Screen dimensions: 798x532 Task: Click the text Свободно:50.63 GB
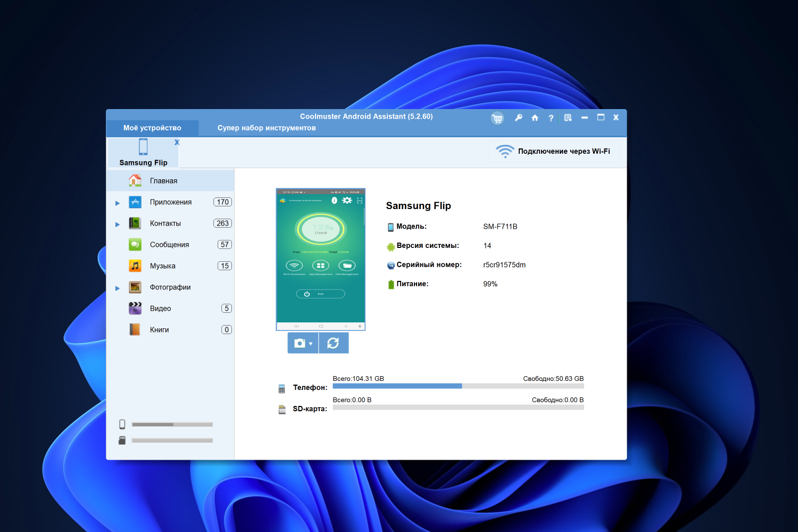(x=553, y=379)
